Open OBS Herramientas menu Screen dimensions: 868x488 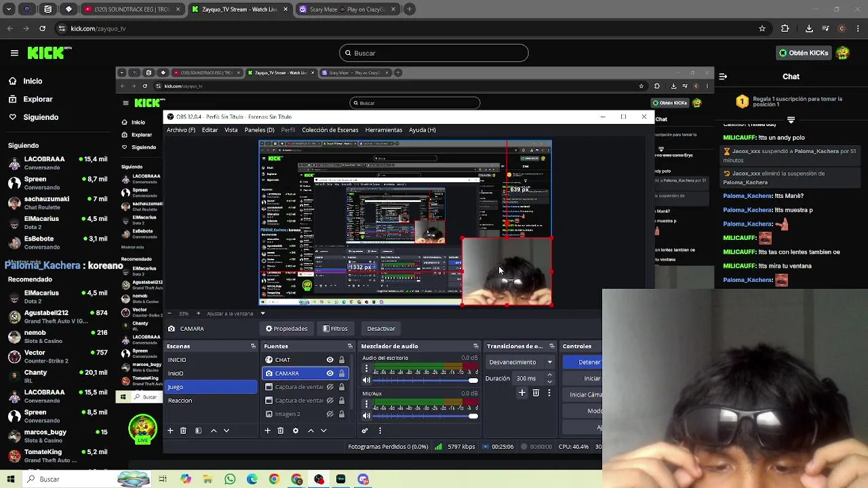[384, 130]
